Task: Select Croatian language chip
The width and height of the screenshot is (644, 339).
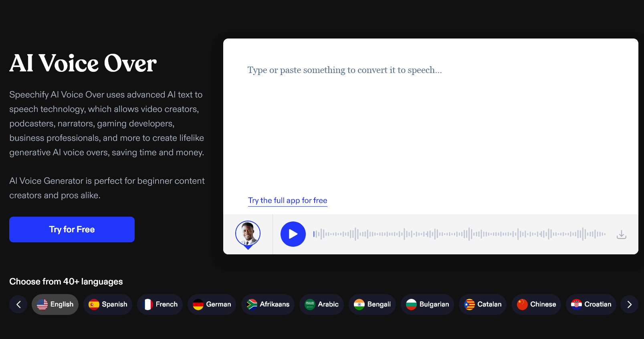Action: pyautogui.click(x=591, y=304)
